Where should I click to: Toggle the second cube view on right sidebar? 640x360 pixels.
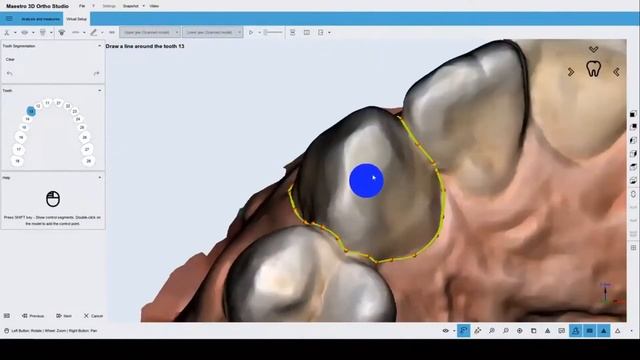click(633, 127)
